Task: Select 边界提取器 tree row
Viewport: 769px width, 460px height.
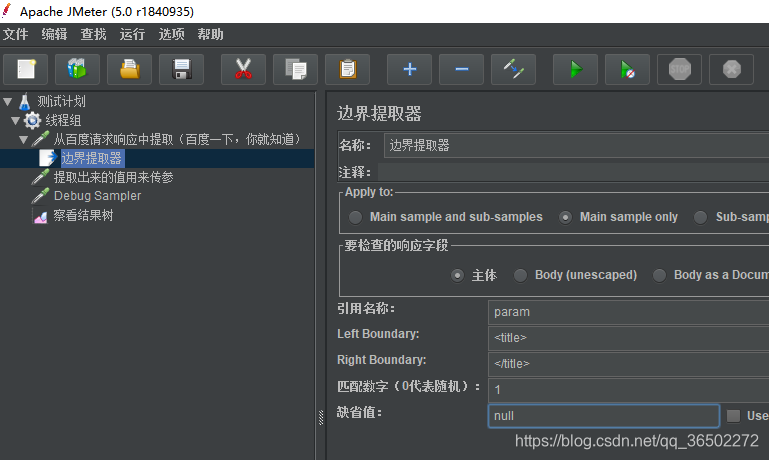Action: pos(157,158)
